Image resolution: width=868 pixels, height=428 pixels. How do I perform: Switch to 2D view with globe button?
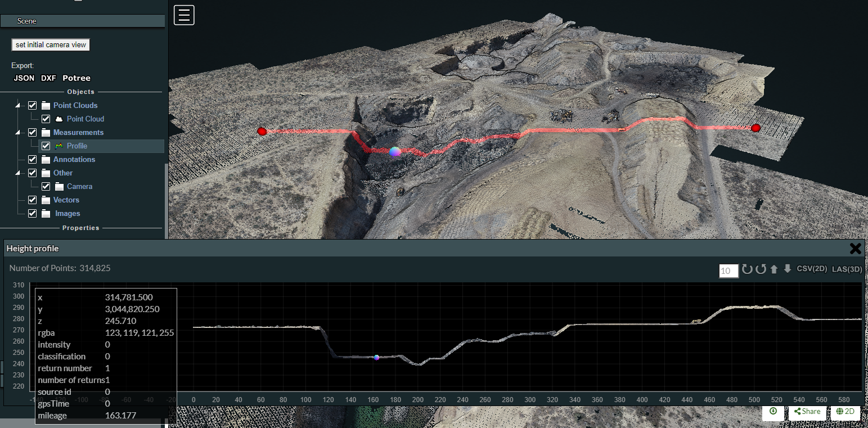coord(845,412)
